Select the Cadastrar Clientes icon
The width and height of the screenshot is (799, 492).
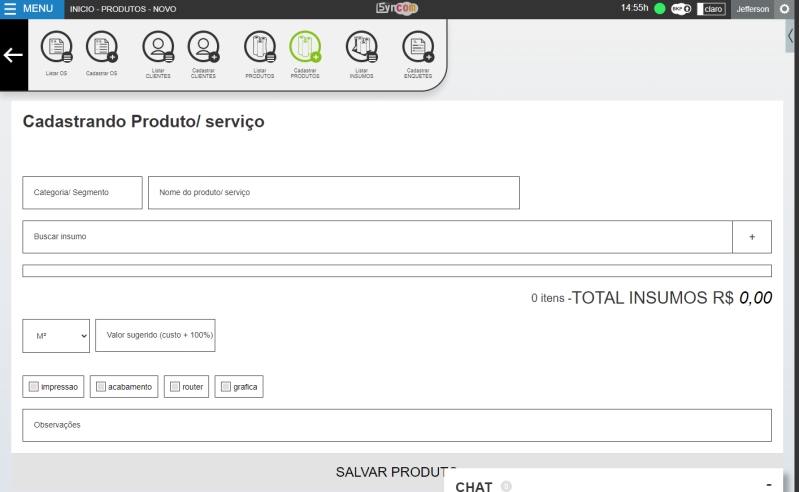pos(203,49)
